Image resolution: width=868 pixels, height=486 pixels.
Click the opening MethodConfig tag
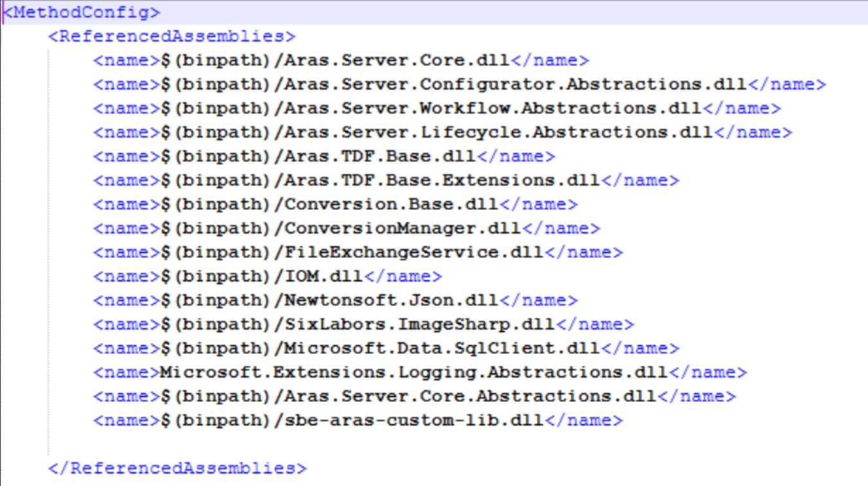(x=82, y=12)
